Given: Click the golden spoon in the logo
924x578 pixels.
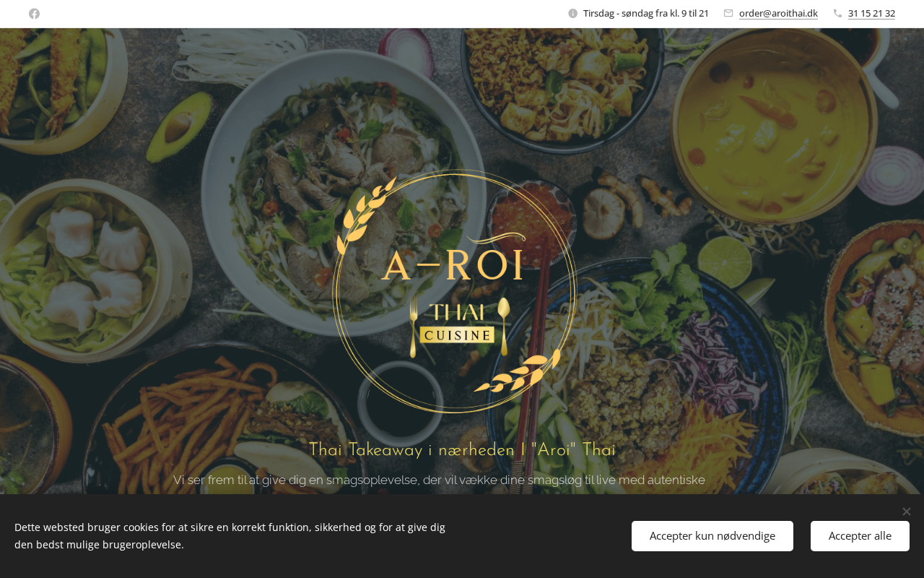Looking at the screenshot, I should coord(504,327).
